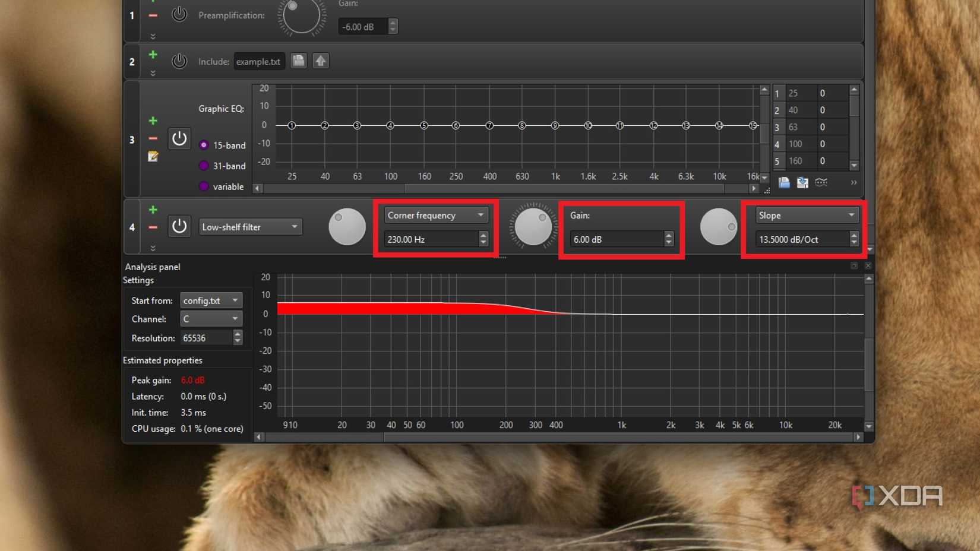This screenshot has width=980, height=551.
Task: Select the variable bands option
Action: pos(204,186)
